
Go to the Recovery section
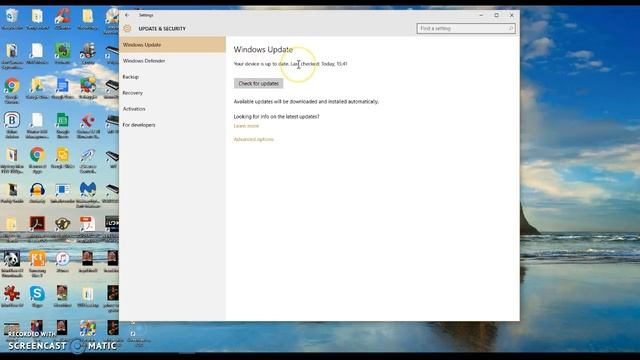point(172,93)
